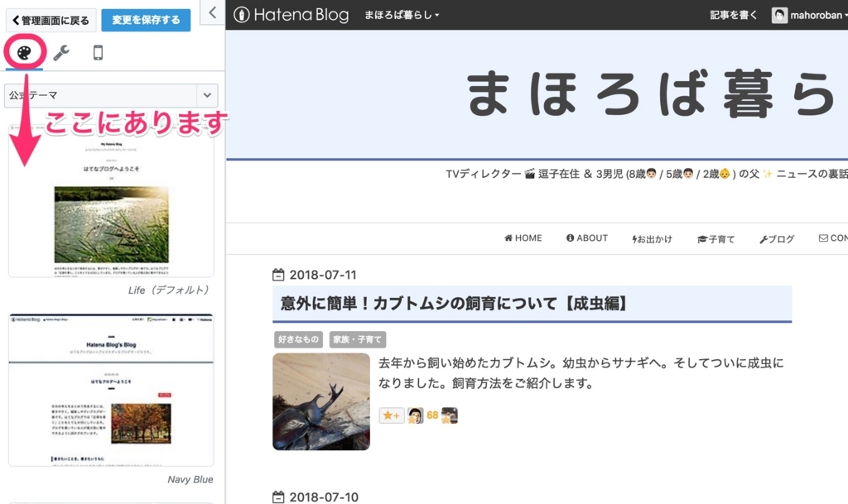Screen dimensions: 848x504
Task: Open the ブログ navigation item
Action: 777,239
